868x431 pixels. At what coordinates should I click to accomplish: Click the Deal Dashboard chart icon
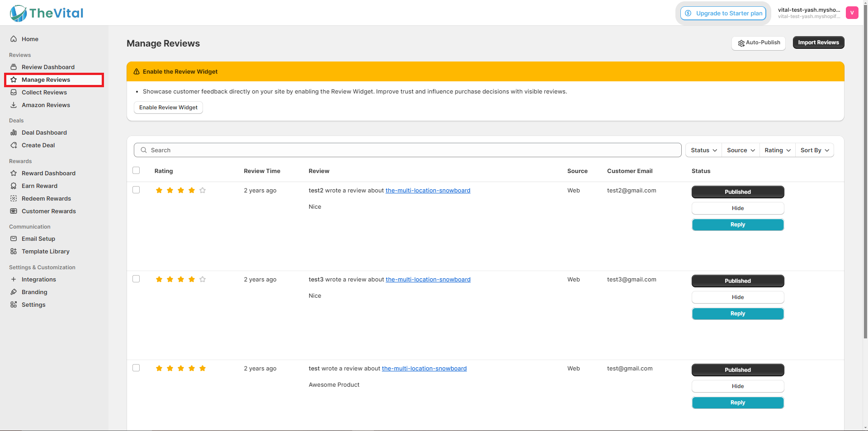[14, 132]
